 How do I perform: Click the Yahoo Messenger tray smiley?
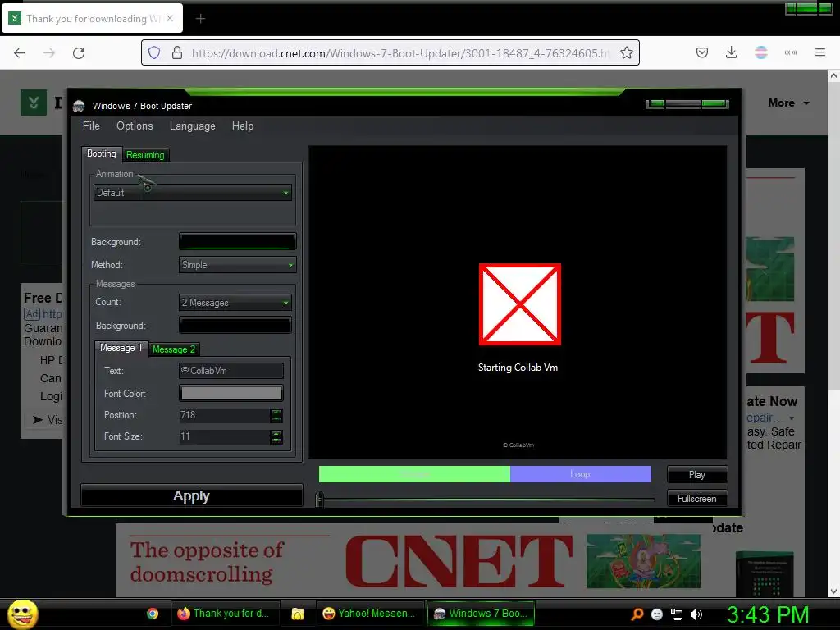[657, 614]
